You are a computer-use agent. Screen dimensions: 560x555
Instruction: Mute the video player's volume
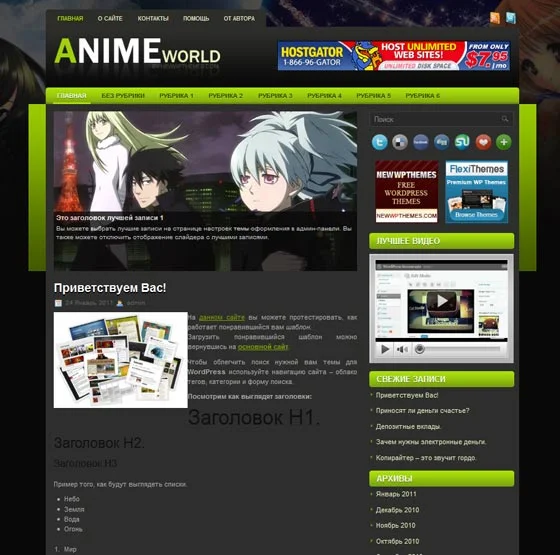402,349
